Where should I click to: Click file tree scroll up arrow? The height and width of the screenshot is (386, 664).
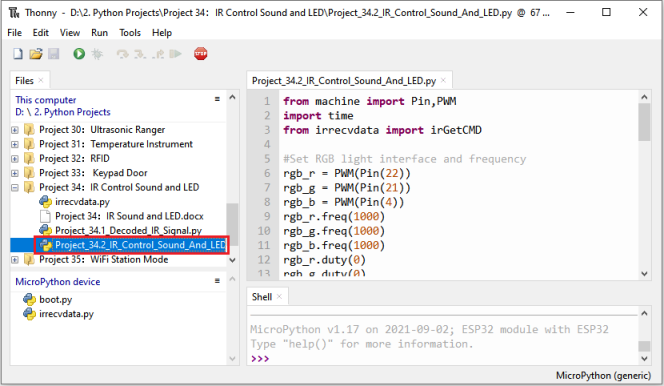pos(232,97)
